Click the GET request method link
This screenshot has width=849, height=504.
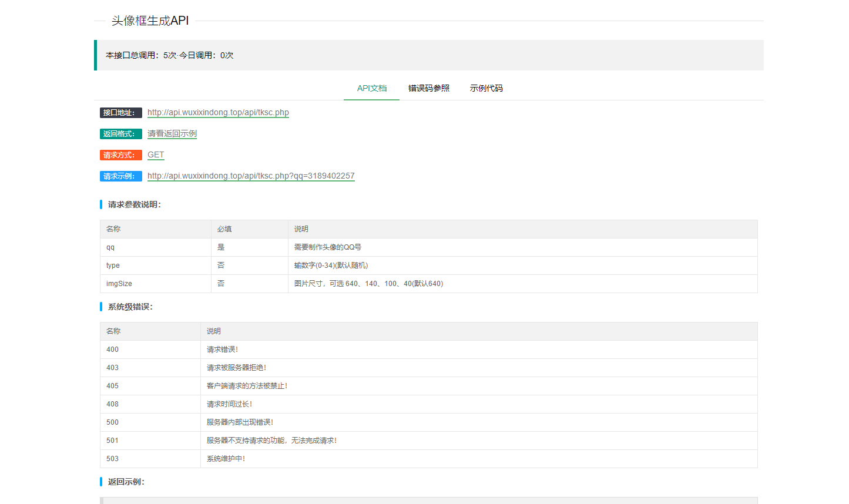(156, 155)
